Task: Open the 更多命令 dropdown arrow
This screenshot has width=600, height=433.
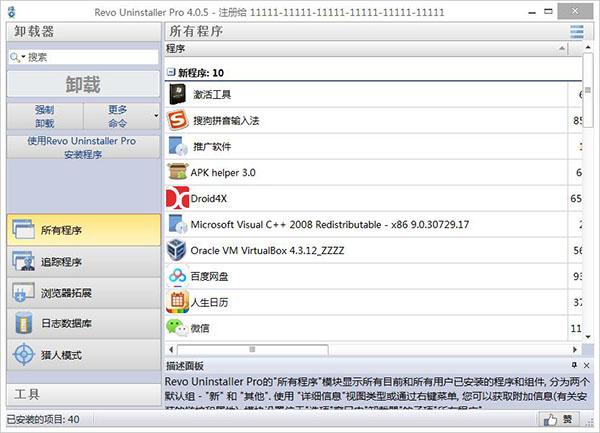Action: [156, 116]
